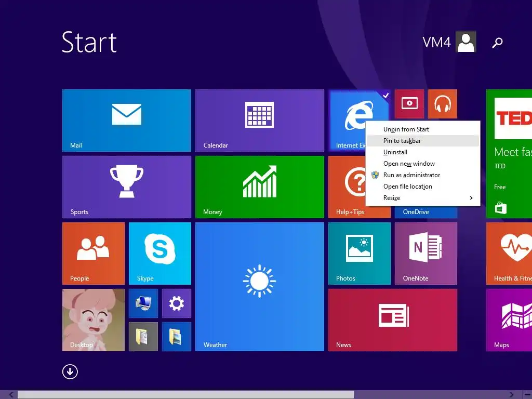Uncheck the Internet Explorer tile selection checkmark
Viewport: 532px width, 399px height.
[x=385, y=96]
